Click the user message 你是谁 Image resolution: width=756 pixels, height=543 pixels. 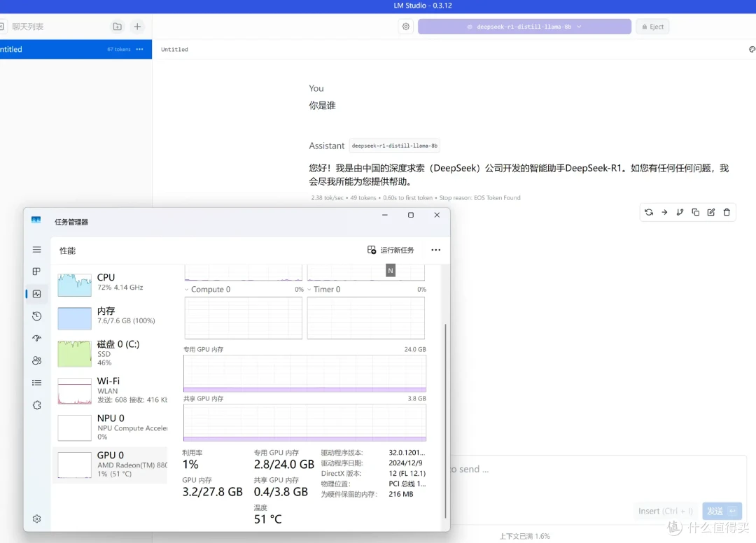(322, 106)
